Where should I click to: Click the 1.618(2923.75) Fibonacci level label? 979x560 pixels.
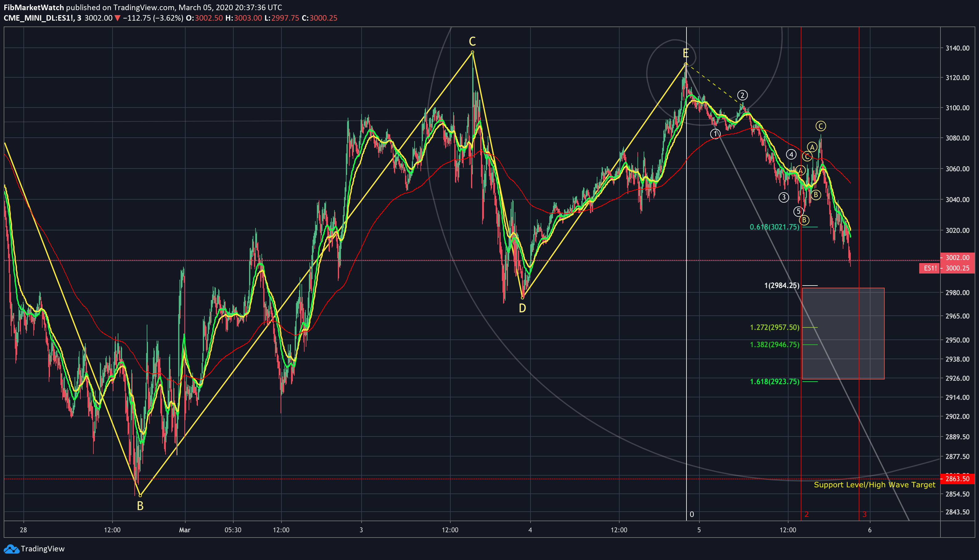(774, 382)
